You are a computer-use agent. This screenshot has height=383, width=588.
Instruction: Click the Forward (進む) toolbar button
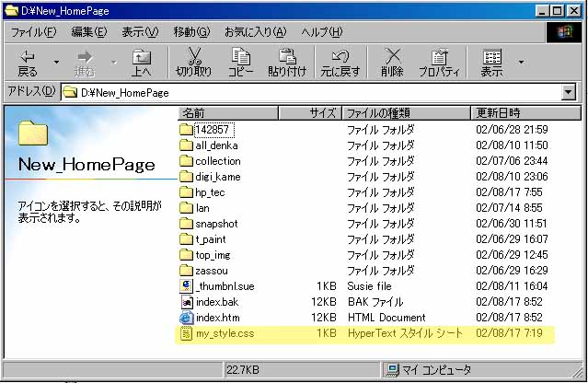tap(85, 63)
